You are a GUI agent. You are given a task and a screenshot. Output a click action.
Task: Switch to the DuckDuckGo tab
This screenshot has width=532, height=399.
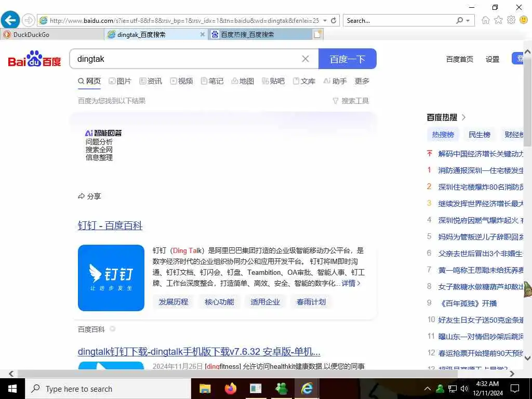tap(52, 34)
